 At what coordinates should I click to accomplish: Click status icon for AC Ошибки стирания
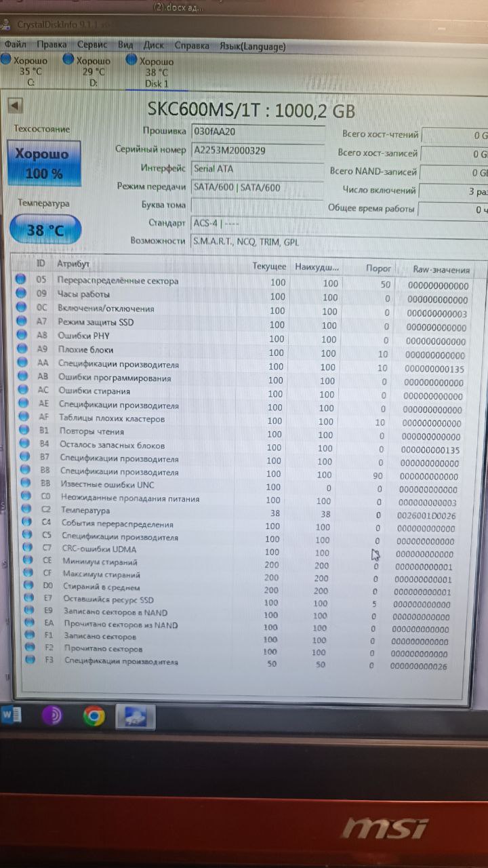(22, 390)
